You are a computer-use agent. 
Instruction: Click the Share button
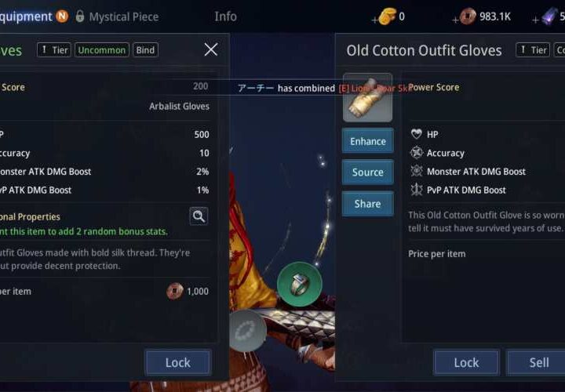point(367,204)
